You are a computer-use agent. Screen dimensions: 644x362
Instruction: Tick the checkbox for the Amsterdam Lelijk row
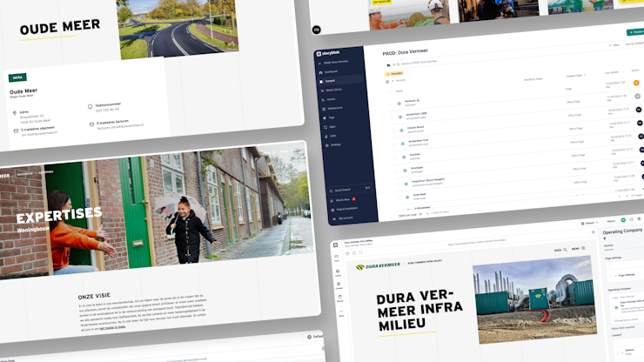[392, 118]
